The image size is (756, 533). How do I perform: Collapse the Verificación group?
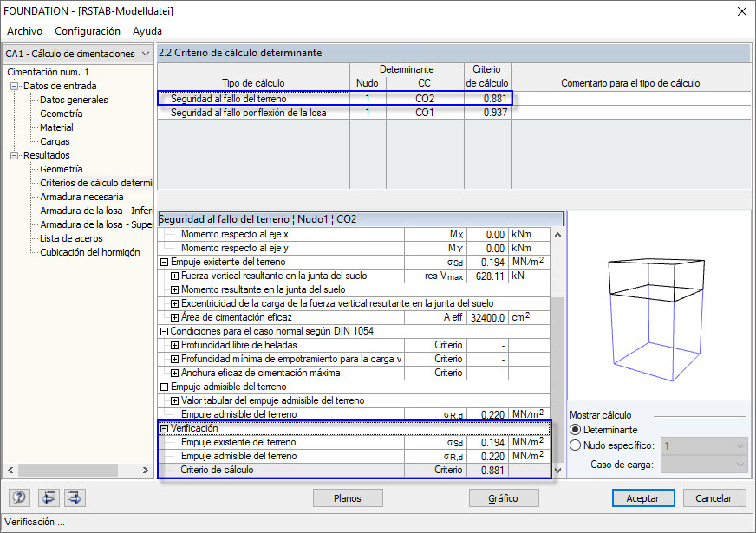tap(164, 428)
